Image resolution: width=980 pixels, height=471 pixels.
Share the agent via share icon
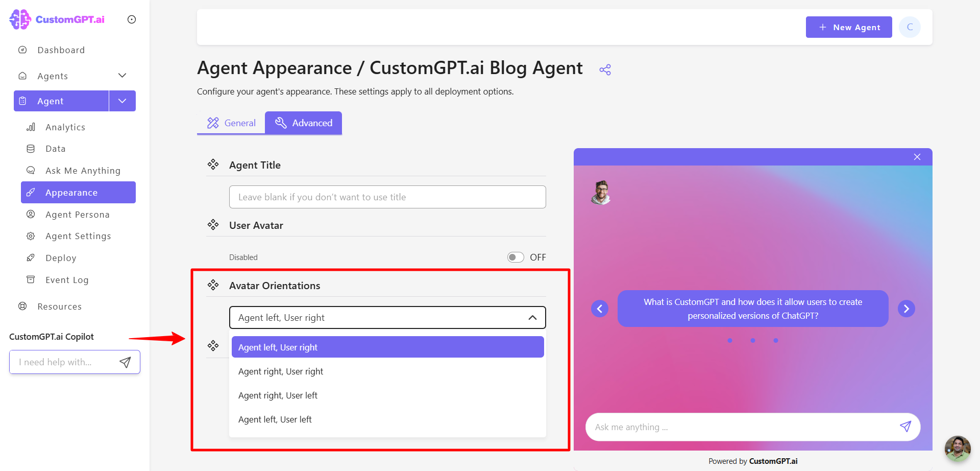tap(605, 70)
